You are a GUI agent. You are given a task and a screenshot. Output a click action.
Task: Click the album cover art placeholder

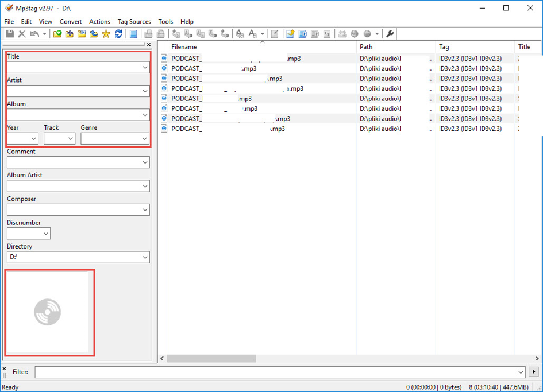point(48,312)
